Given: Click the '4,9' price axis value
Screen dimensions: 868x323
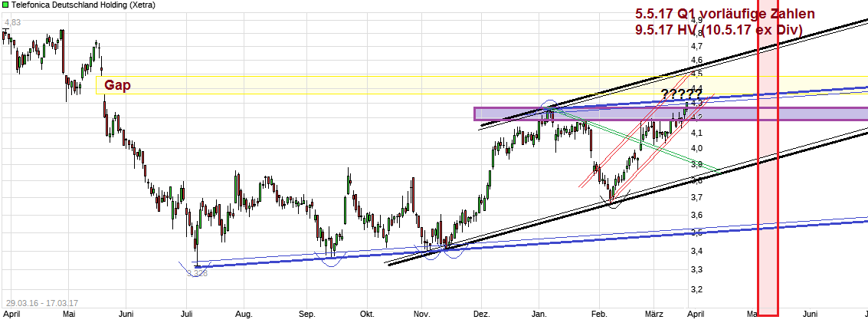Looking at the screenshot, I should 697,20.
